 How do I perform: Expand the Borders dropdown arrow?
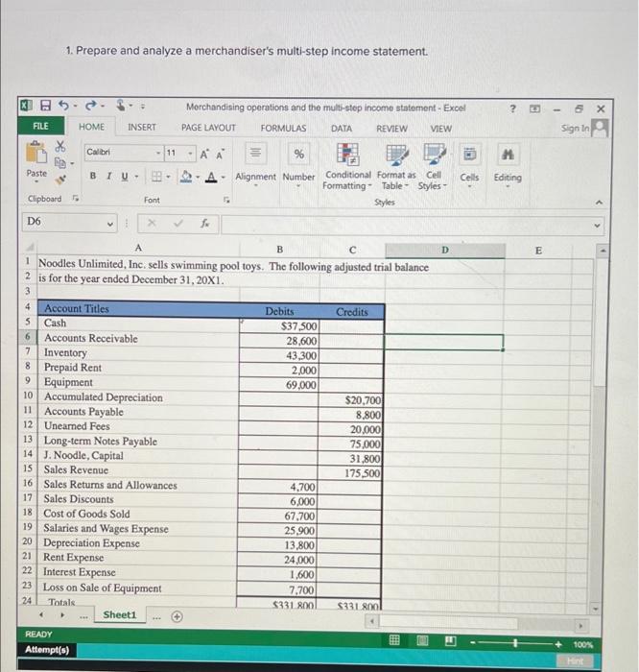pos(168,177)
